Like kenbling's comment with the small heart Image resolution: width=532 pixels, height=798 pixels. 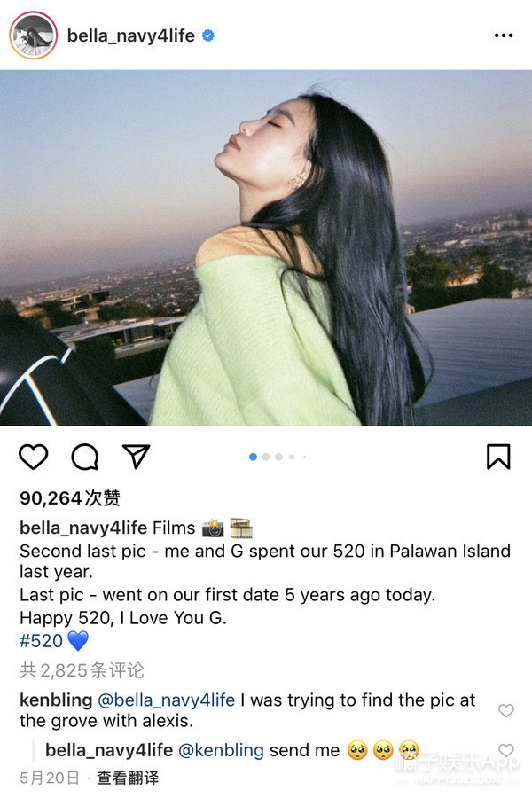click(505, 710)
